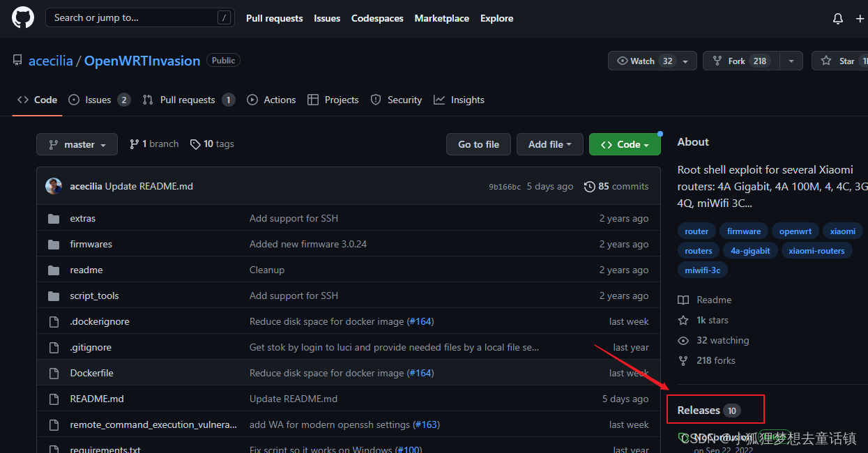
Task: Click the Dockerfile file icon
Action: (54, 374)
